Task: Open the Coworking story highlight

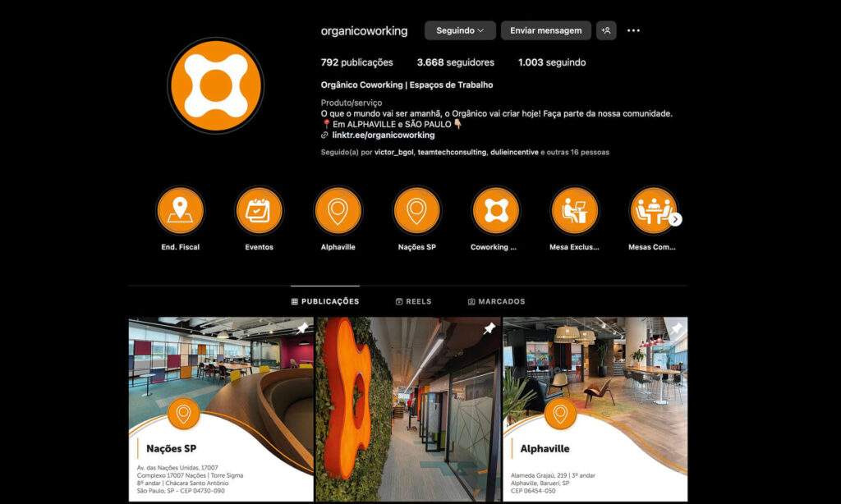Action: pyautogui.click(x=495, y=211)
